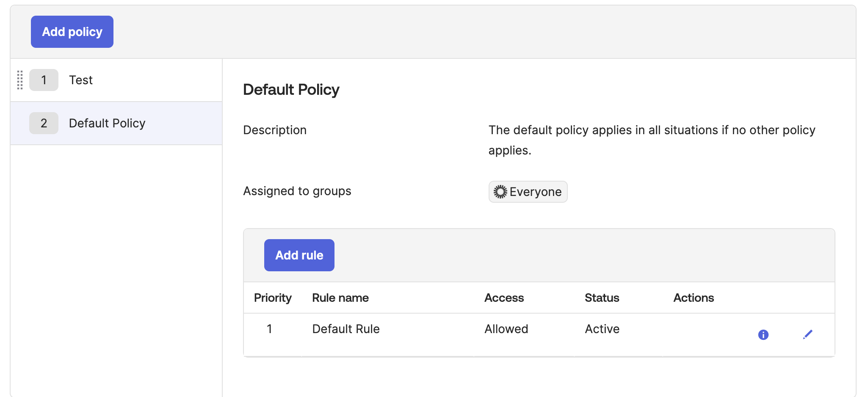Viewport: 868px width, 397px height.
Task: Click the Priority column header
Action: (273, 298)
